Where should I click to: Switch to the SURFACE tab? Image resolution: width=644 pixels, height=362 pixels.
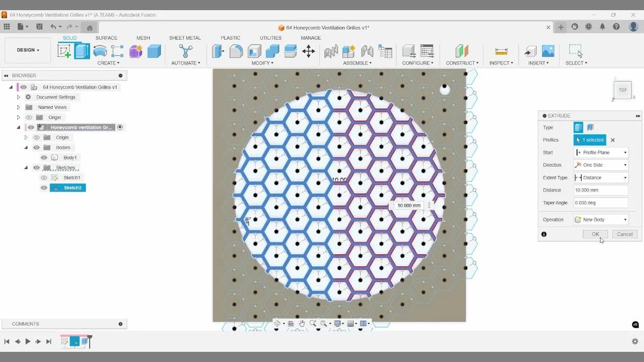[x=106, y=38]
